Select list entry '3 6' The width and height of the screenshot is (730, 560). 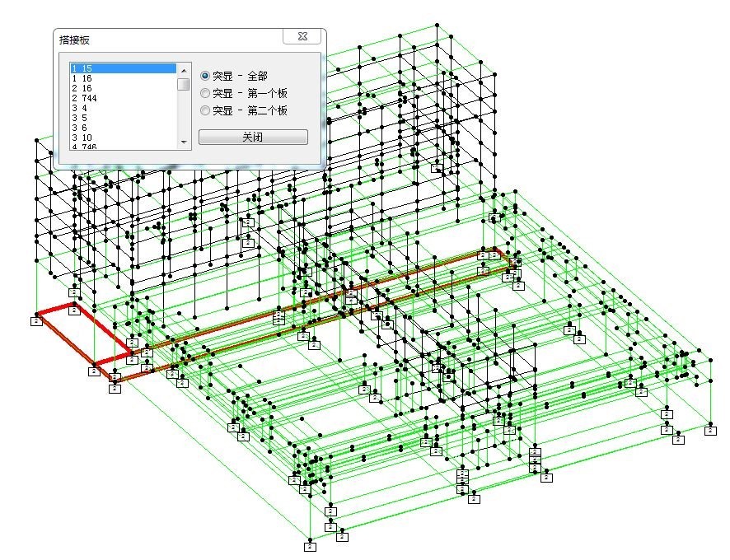124,127
